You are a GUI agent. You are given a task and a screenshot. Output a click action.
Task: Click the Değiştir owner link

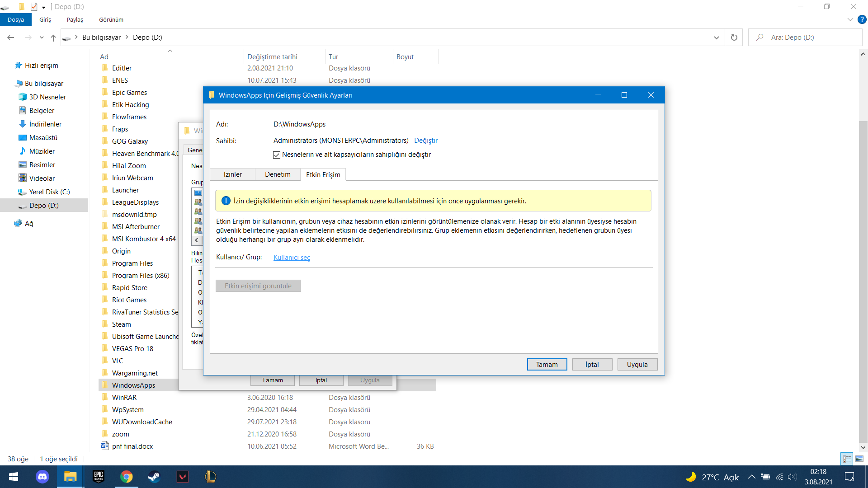(426, 141)
